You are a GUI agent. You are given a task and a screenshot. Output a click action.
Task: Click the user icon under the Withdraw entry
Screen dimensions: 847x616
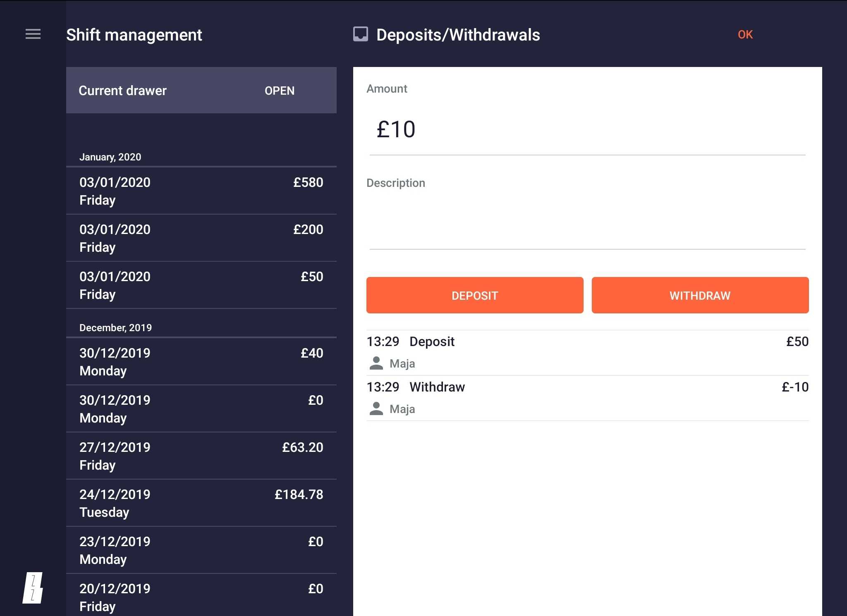(376, 409)
